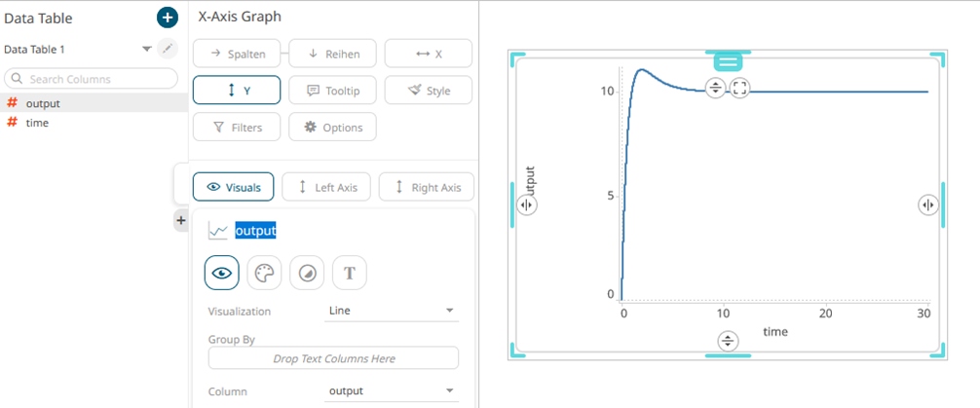Click the small plus icon beside the Visuals panel

click(x=180, y=222)
